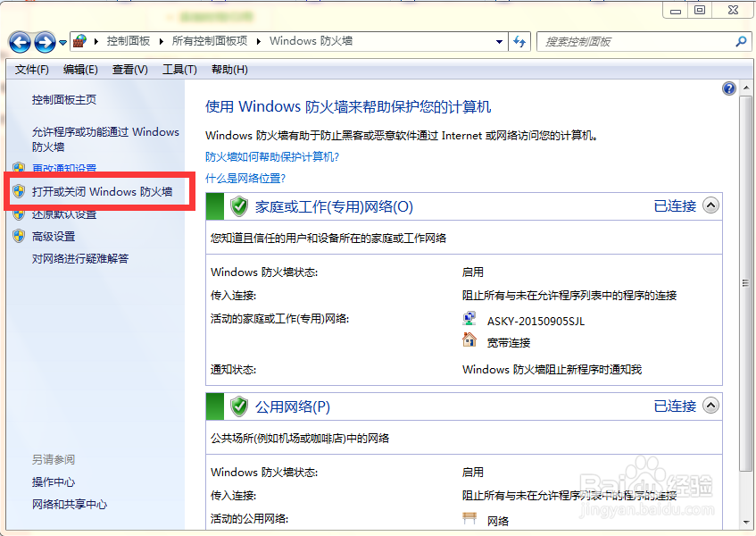Click the address bar refresh button
756x536 pixels.
coord(519,41)
